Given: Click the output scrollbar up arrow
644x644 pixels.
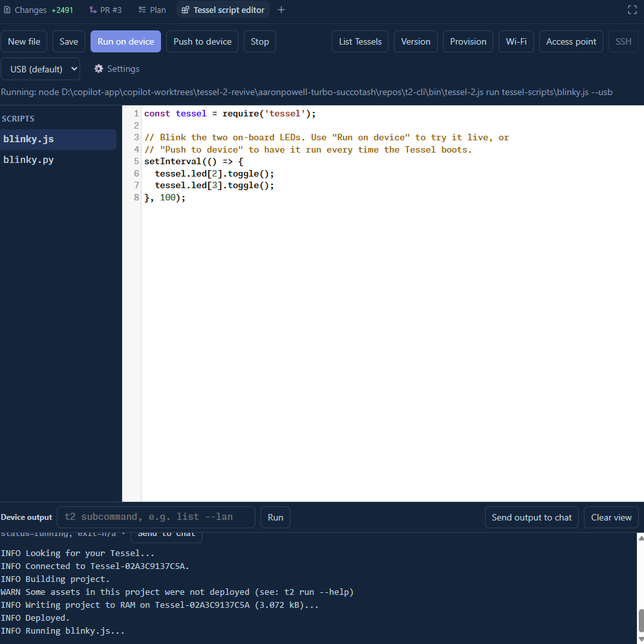Looking at the screenshot, I should coord(641,538).
